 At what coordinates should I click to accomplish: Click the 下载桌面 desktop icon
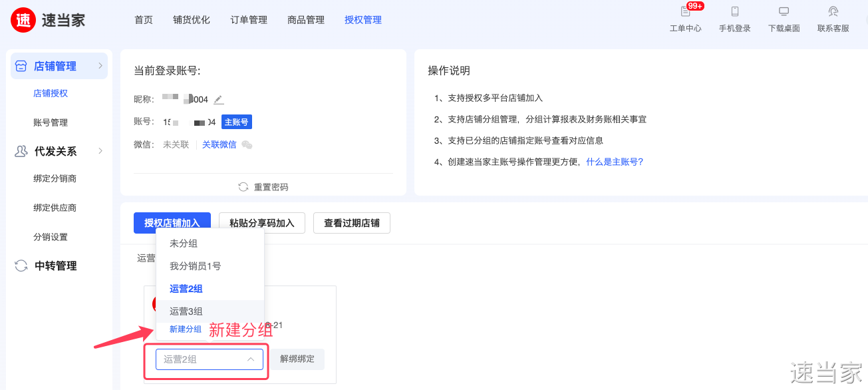click(x=784, y=12)
